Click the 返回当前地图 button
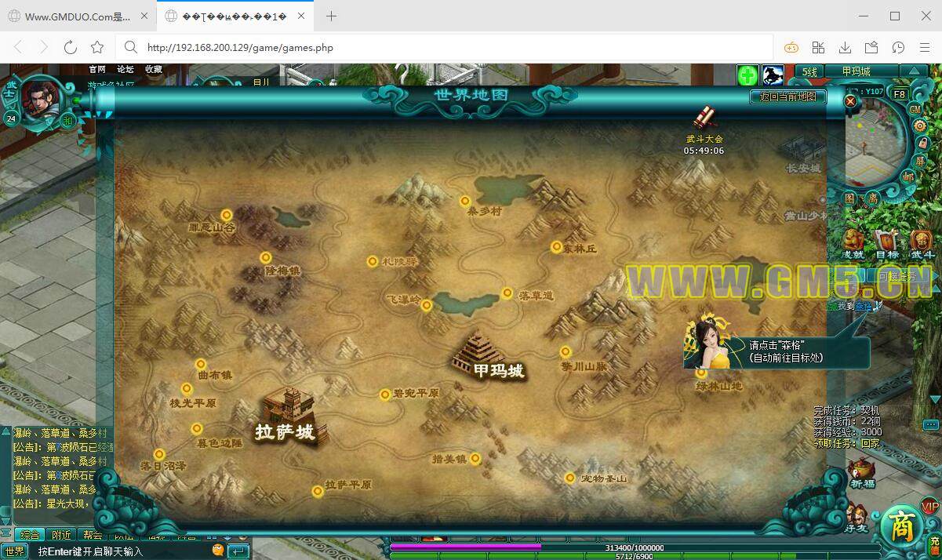942x560 pixels. tap(788, 96)
